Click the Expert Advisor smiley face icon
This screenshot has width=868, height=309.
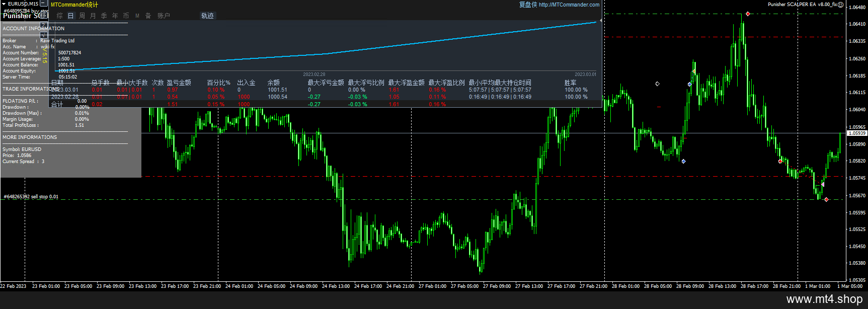tap(840, 5)
